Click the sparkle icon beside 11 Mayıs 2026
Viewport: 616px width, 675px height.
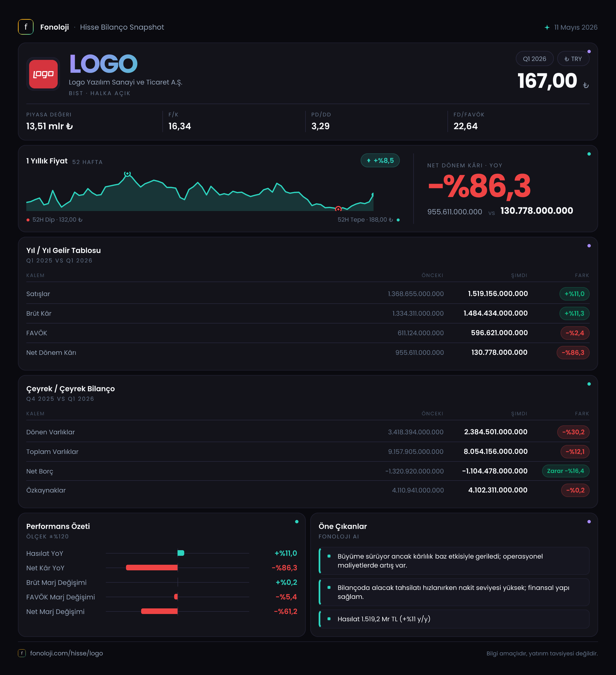547,27
